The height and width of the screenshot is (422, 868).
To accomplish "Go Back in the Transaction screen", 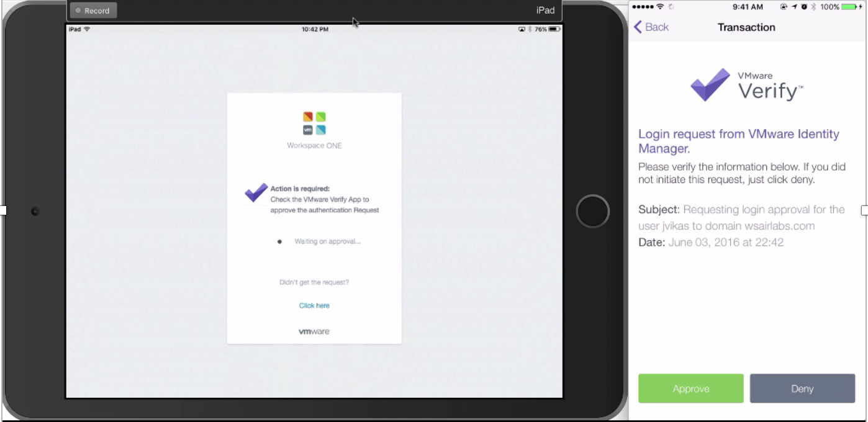I will point(651,27).
